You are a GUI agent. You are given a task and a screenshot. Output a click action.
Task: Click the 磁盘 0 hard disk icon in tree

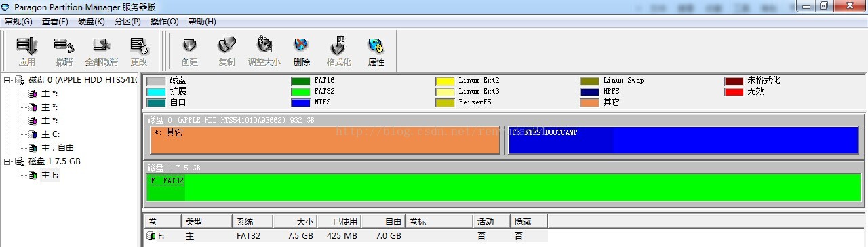[x=20, y=80]
